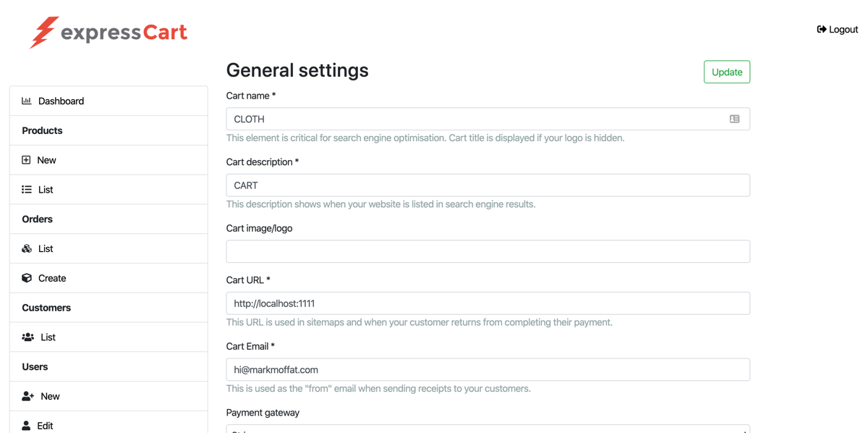Focus the Cart description field
This screenshot has height=433, width=868.
pos(488,185)
